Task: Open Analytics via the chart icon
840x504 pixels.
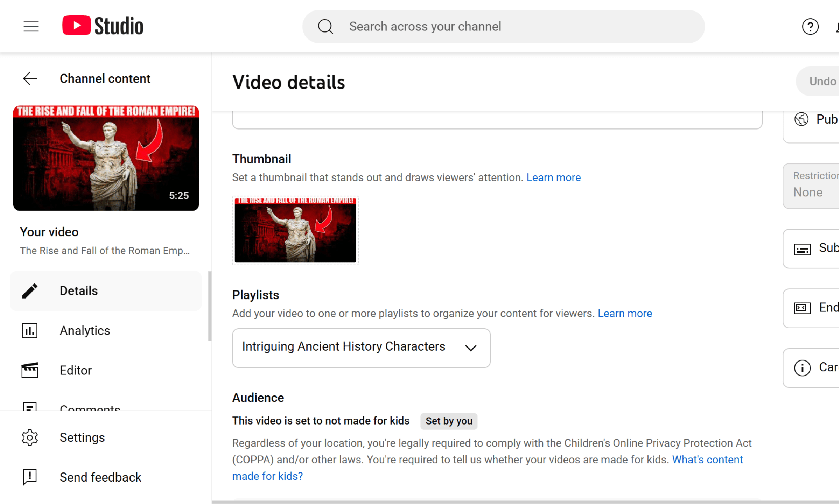Action: 29,330
